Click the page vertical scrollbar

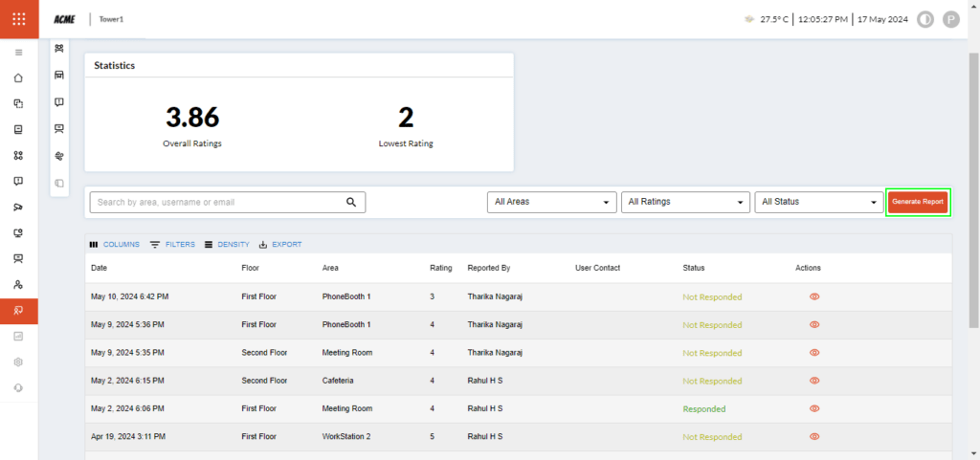(973, 191)
